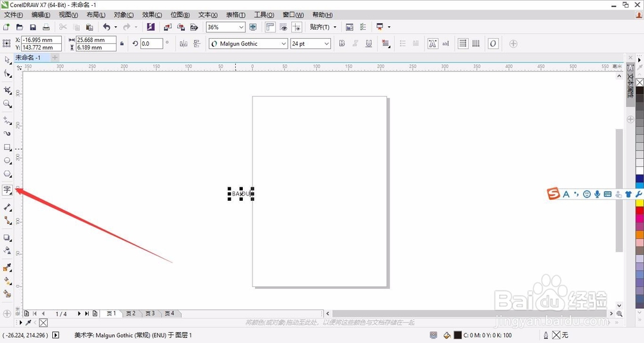Select the Pick tool

[x=7, y=60]
